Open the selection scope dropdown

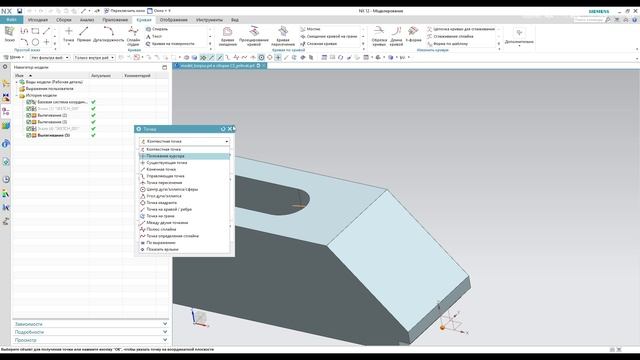click(94, 58)
